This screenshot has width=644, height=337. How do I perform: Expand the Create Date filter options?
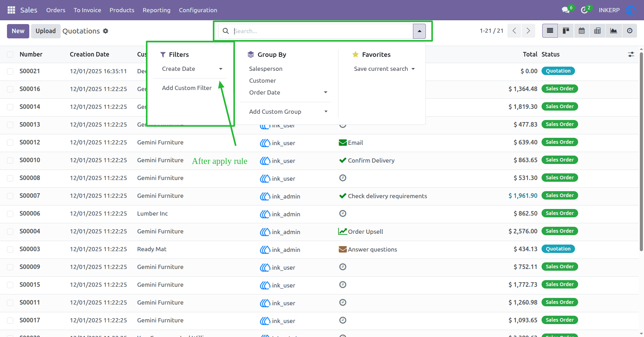point(221,69)
